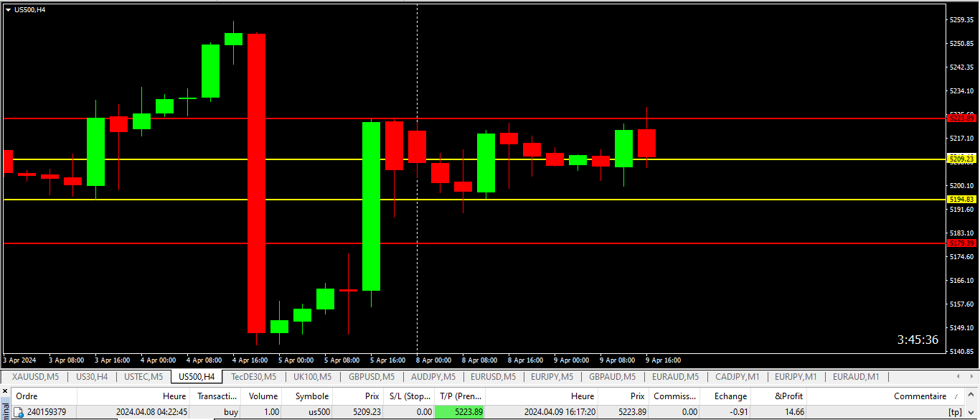
Task: Show later chart tabs with the right arrow
Action: [x=971, y=376]
